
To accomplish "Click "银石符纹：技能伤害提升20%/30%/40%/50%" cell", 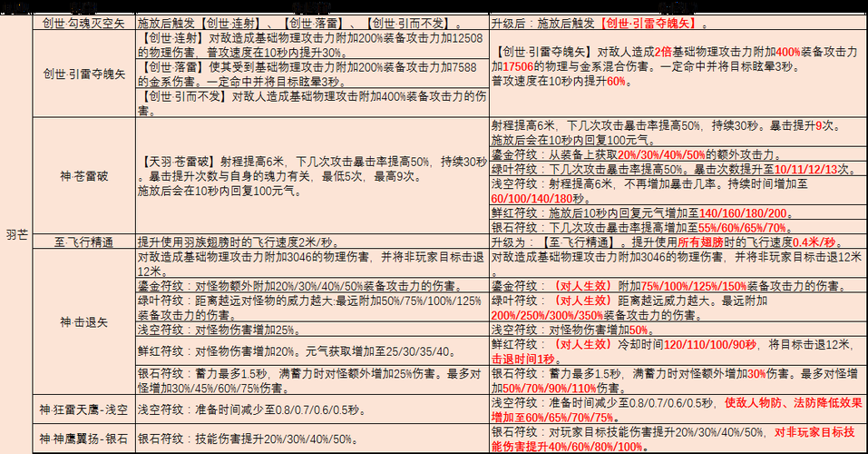I will tap(312, 439).
